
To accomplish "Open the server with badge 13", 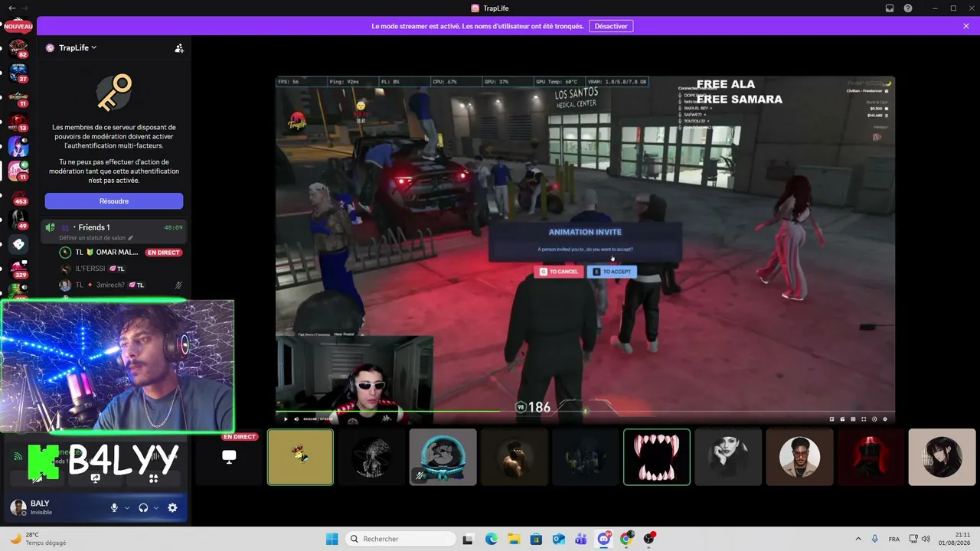I will 18,122.
